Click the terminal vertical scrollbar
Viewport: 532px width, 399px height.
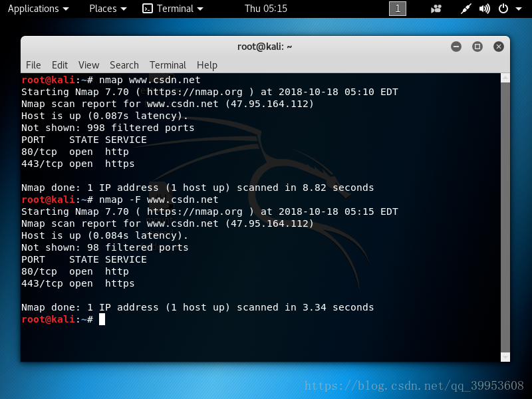(x=505, y=217)
